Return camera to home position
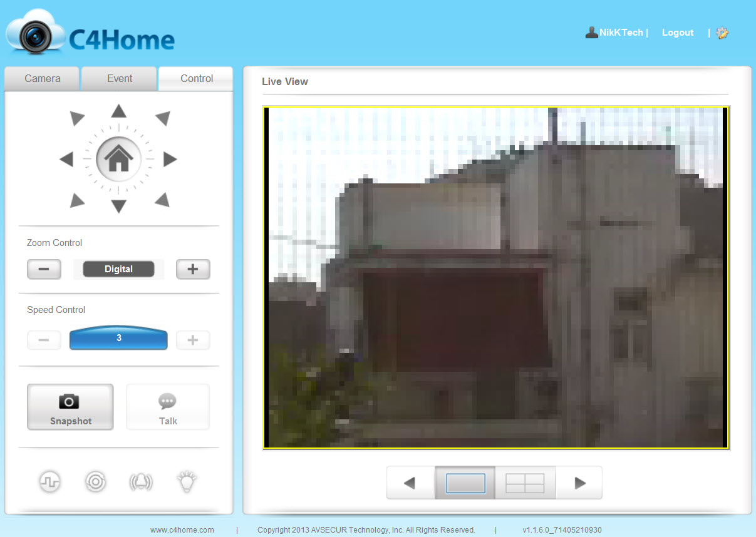 [118, 159]
